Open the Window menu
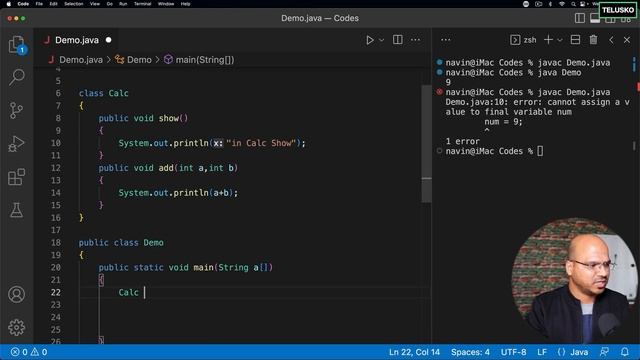The height and width of the screenshot is (360, 640). (x=166, y=4)
